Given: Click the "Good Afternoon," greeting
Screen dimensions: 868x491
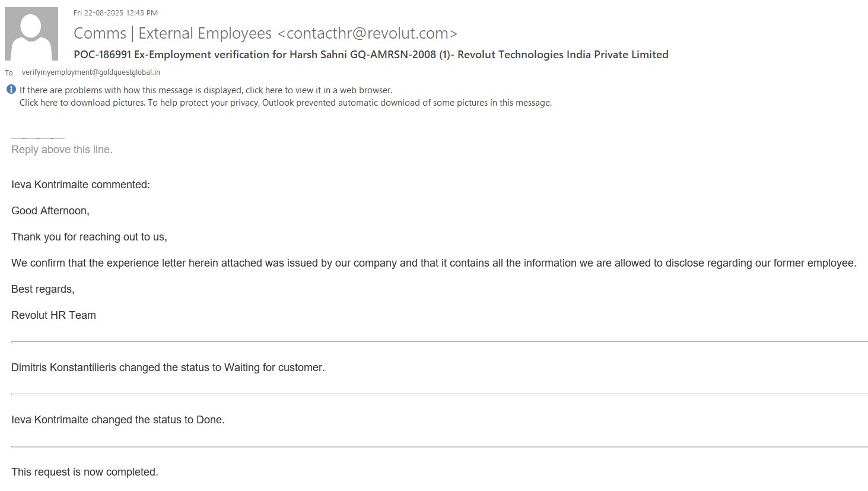Looking at the screenshot, I should click(50, 211).
